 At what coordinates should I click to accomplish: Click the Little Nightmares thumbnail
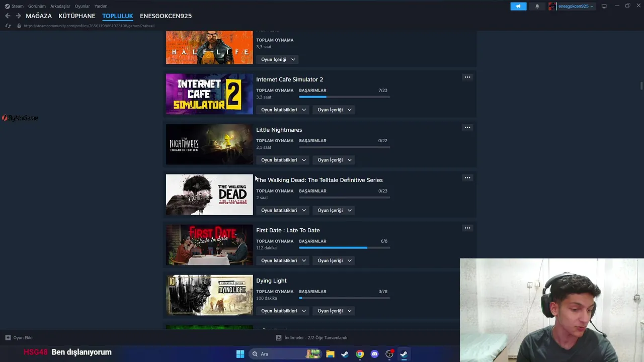(209, 144)
